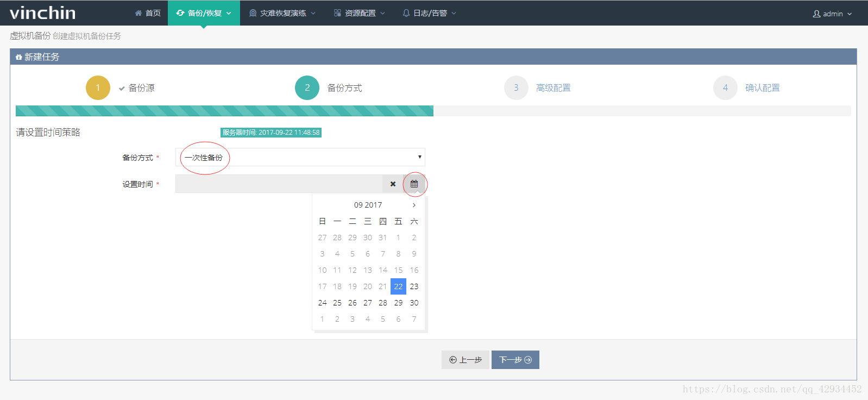Click the striped wizard progress bar
This screenshot has height=400, width=868.
[x=224, y=111]
